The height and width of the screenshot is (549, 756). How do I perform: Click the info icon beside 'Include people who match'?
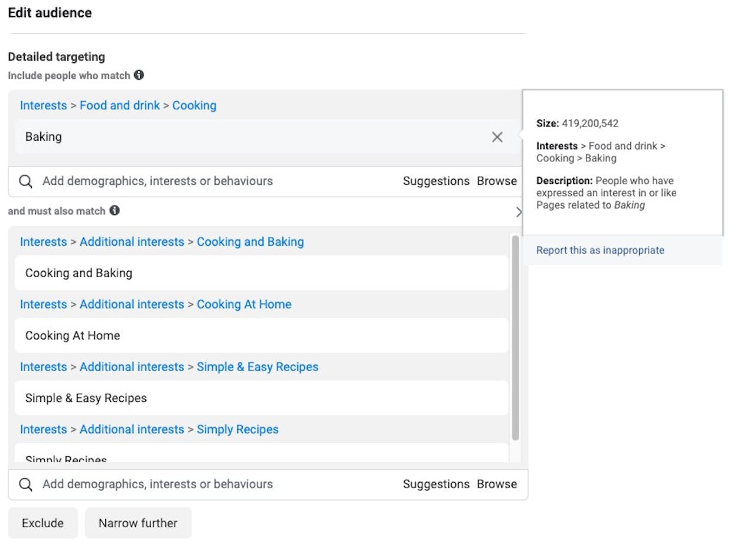[x=139, y=75]
